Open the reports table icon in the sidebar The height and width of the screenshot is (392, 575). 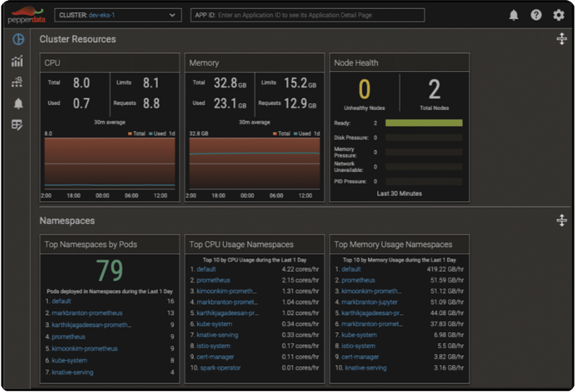[18, 125]
